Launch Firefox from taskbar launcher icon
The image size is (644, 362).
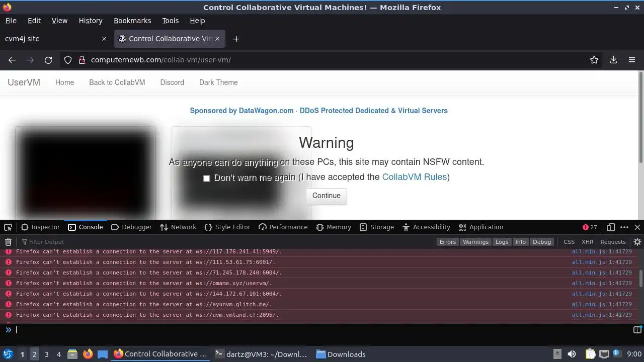point(88,354)
